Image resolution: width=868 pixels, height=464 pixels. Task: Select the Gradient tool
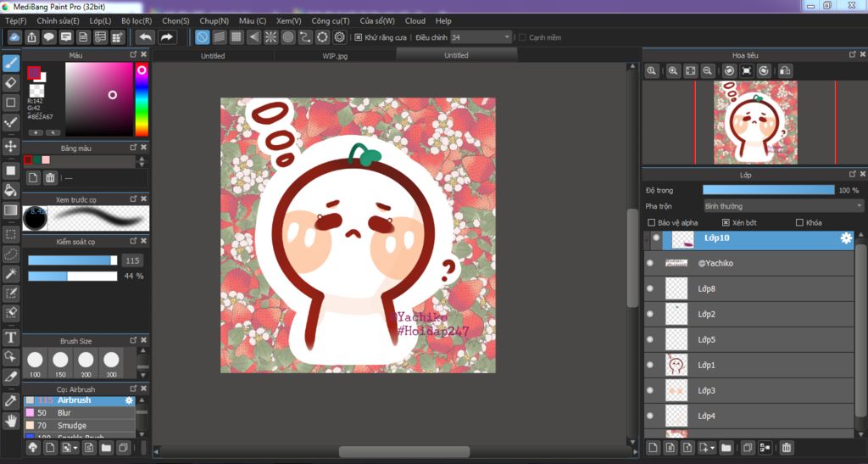[10, 210]
